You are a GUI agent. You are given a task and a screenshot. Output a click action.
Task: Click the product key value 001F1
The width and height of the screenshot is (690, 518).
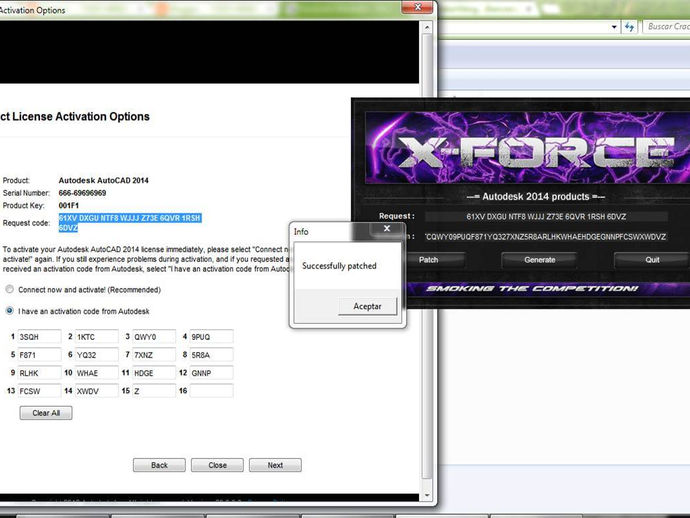69,206
